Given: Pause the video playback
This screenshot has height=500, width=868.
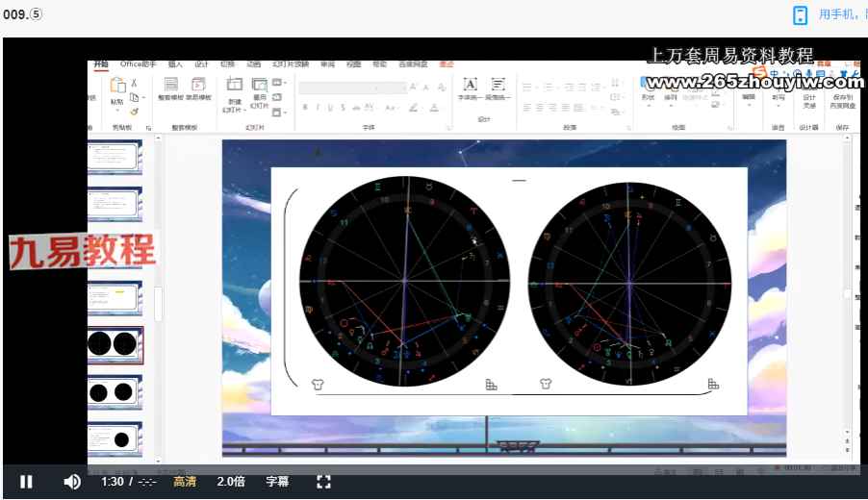Looking at the screenshot, I should [x=27, y=482].
